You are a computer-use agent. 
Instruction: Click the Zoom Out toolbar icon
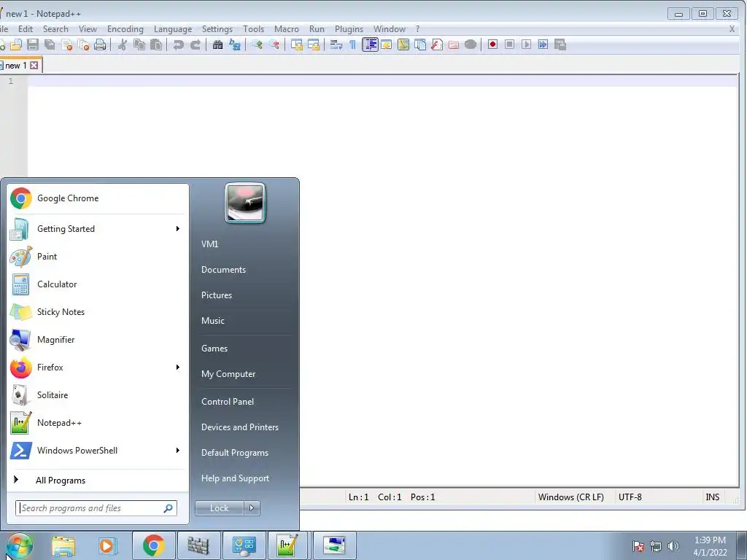point(274,44)
